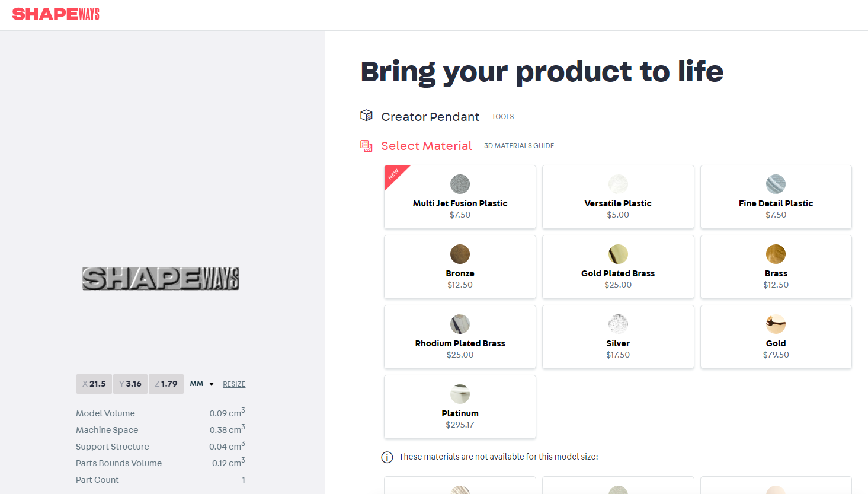Choose the Rhodium Plated Brass swatch
The height and width of the screenshot is (494, 868).
point(460,324)
